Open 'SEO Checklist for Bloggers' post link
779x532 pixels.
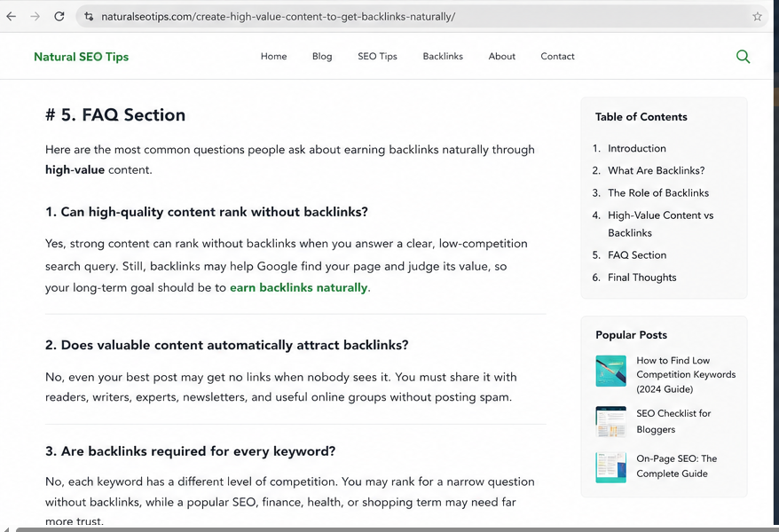(x=673, y=421)
